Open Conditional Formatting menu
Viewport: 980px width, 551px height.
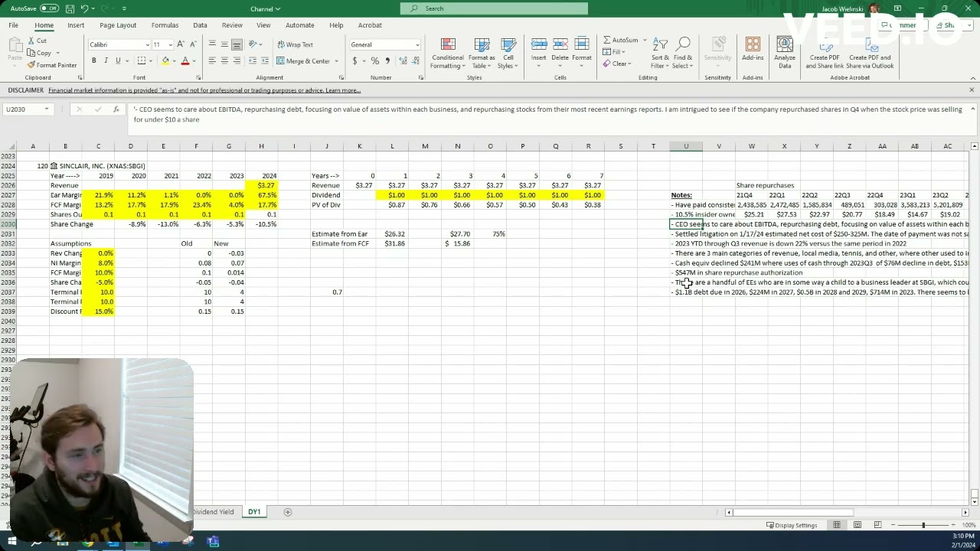click(x=448, y=53)
